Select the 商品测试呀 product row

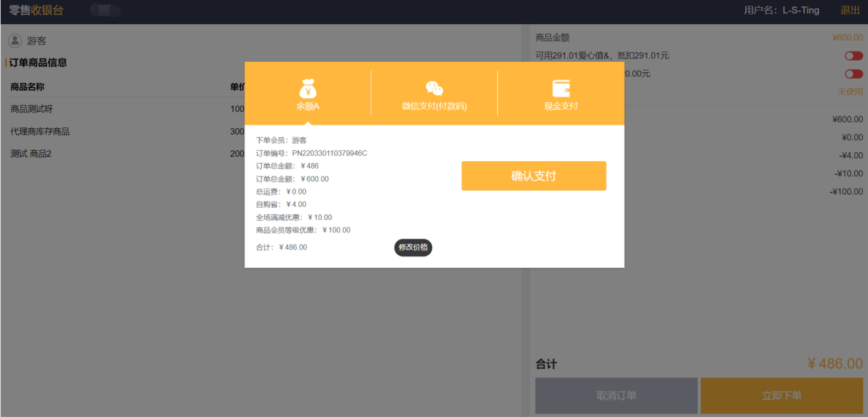pyautogui.click(x=32, y=109)
